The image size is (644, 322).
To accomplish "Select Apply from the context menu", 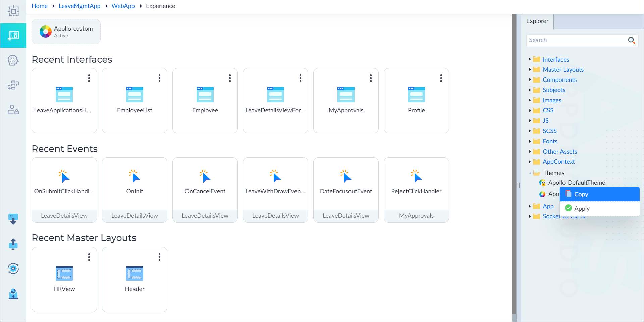I will 599,208.
